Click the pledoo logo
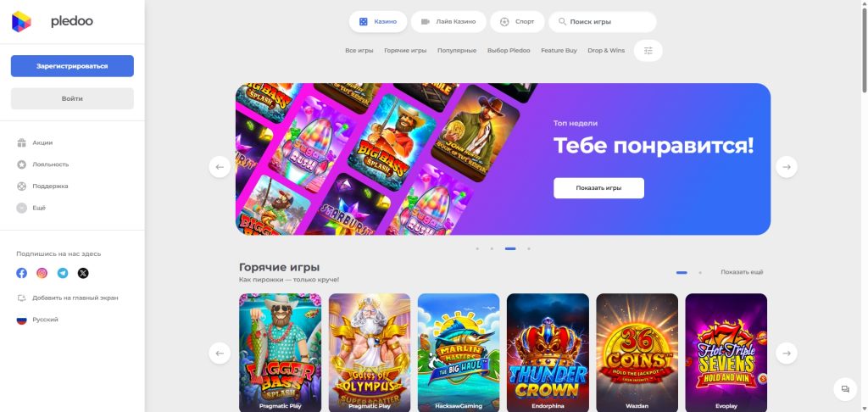 53,21
